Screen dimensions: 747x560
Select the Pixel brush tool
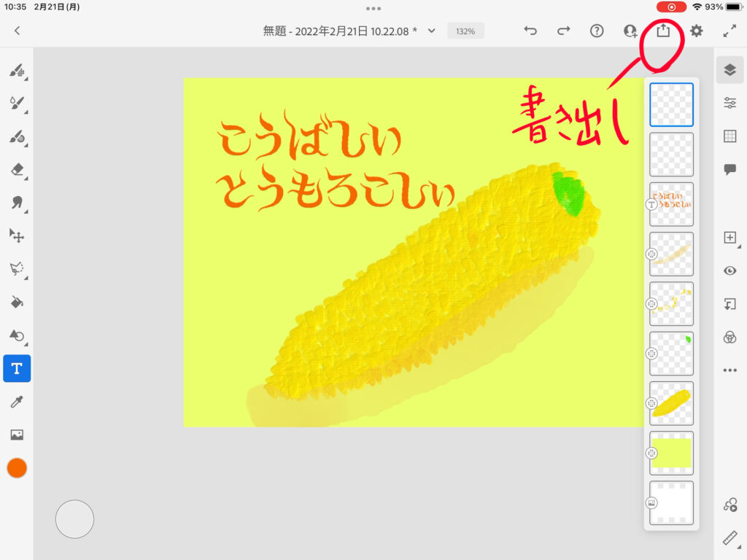click(x=17, y=71)
